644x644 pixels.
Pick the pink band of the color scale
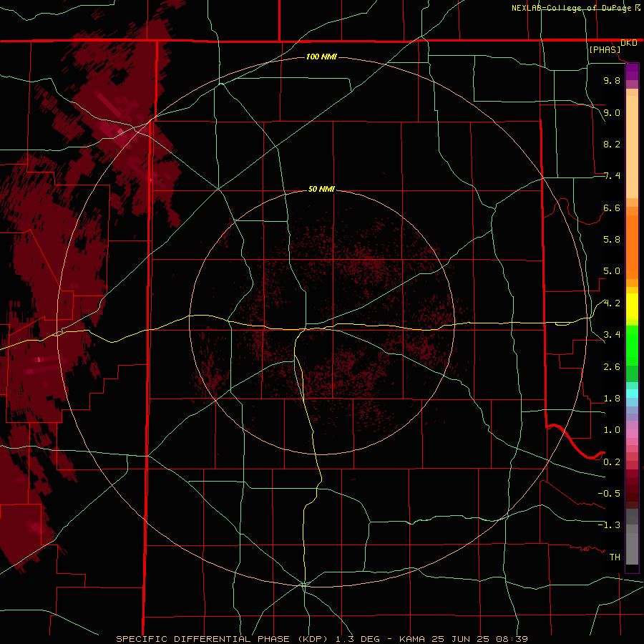pos(632,434)
